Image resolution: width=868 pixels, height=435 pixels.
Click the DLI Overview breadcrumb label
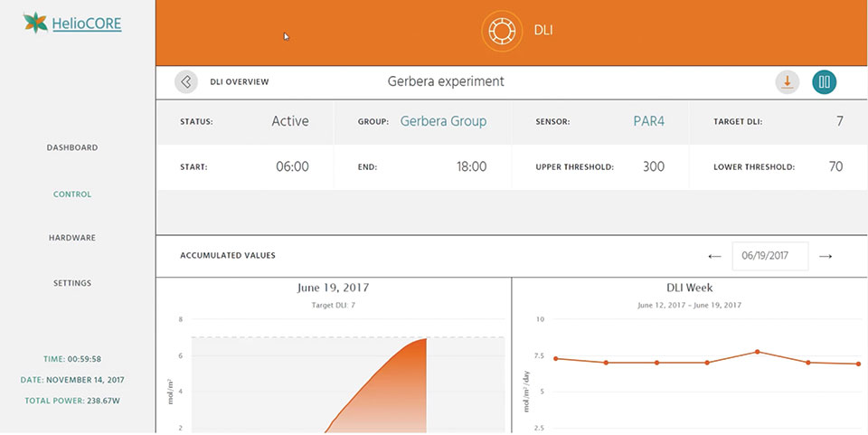click(239, 82)
